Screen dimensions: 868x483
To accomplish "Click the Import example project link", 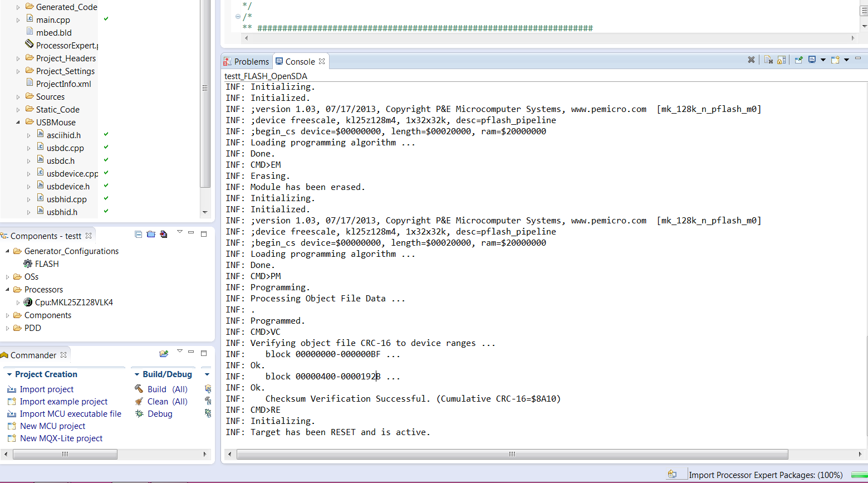I will click(63, 402).
